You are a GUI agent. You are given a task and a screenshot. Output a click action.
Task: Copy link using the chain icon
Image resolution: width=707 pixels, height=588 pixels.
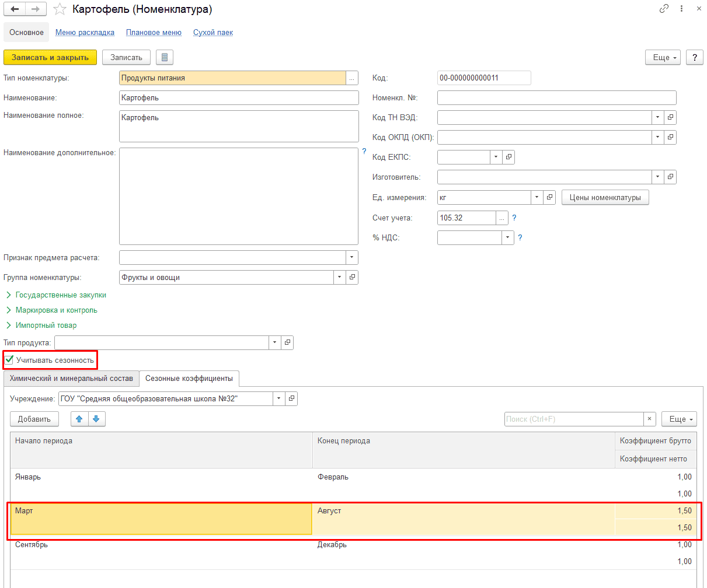[x=664, y=9]
